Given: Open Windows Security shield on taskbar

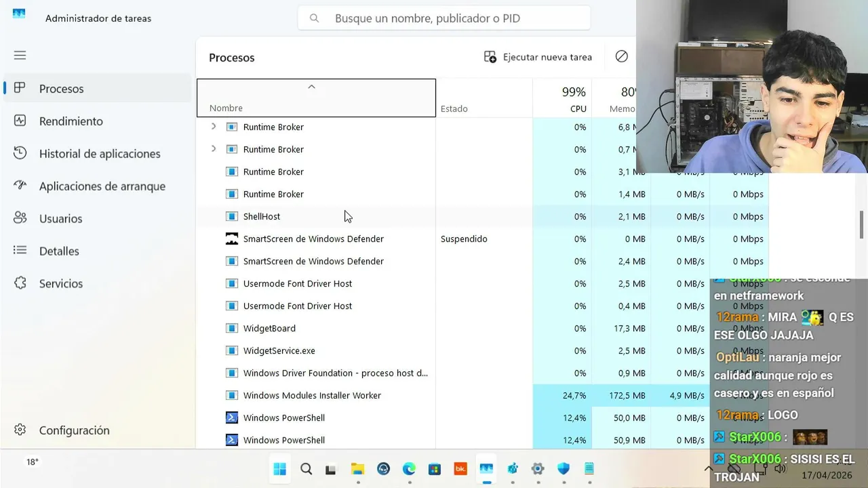Looking at the screenshot, I should tap(564, 468).
